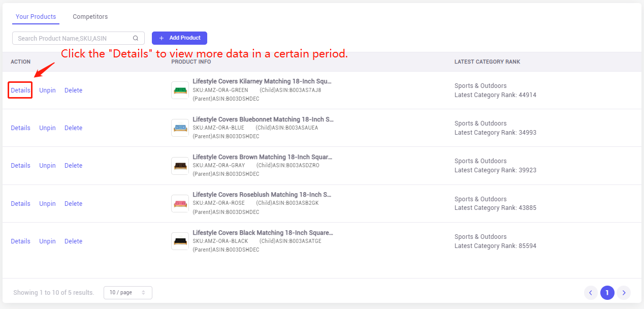Viewport: 644px width, 309px height.
Task: Open Details for the Roseblush product
Action: [21, 204]
